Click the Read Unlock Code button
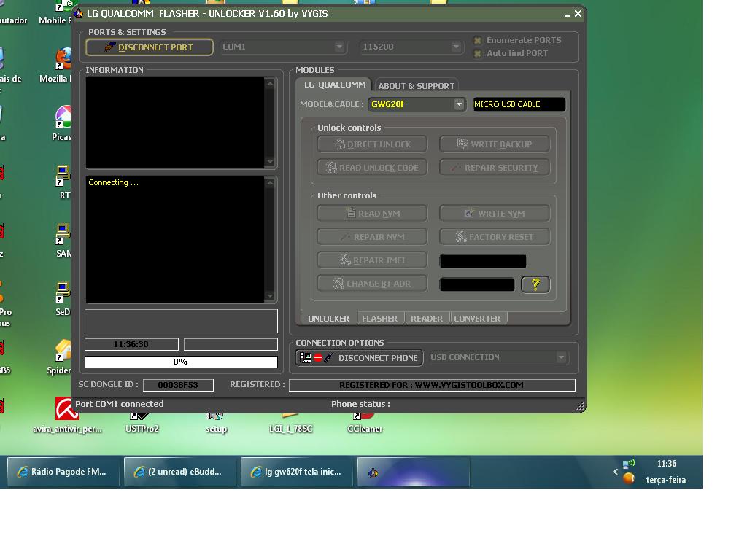The height and width of the screenshot is (560, 747). [372, 168]
